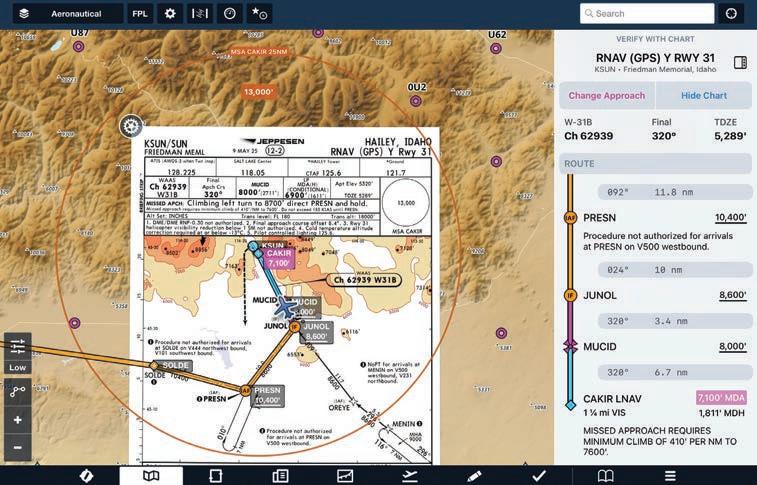The image size is (757, 485).
Task: Open the timer clock icon
Action: click(230, 14)
